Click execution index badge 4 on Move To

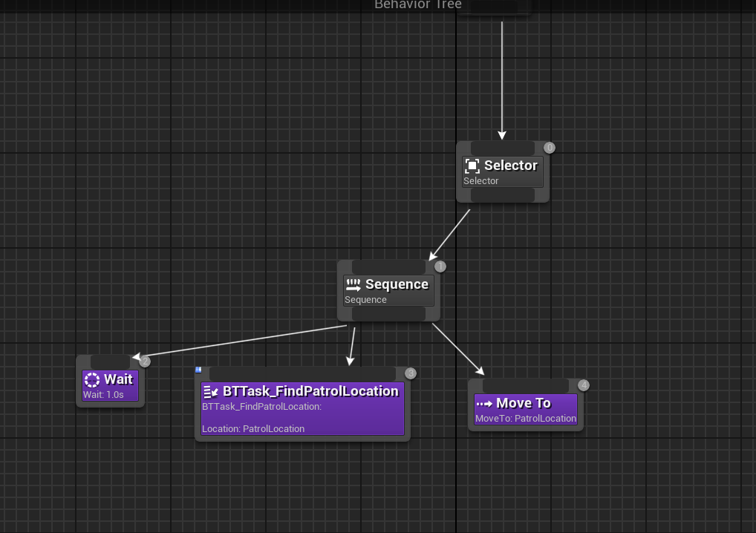(584, 385)
